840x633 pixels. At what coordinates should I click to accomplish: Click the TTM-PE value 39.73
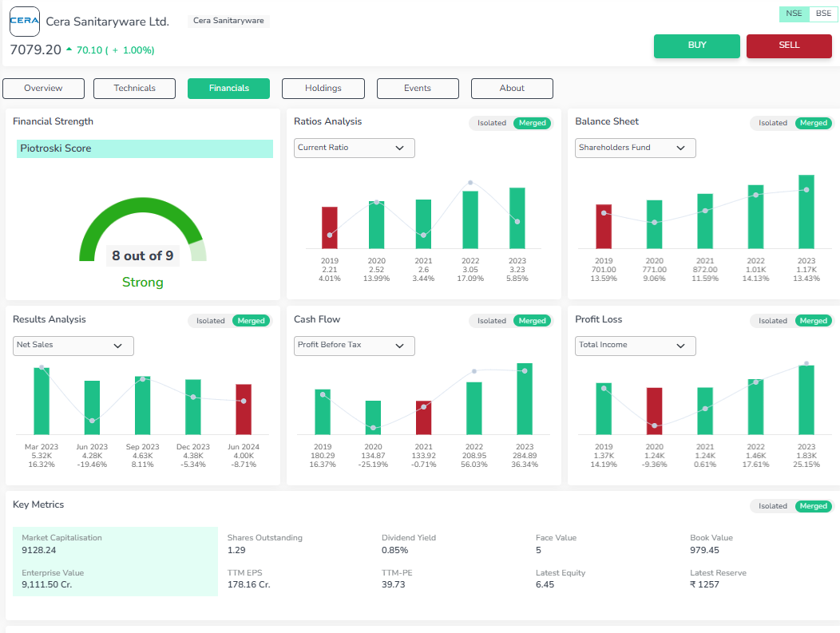393,585
